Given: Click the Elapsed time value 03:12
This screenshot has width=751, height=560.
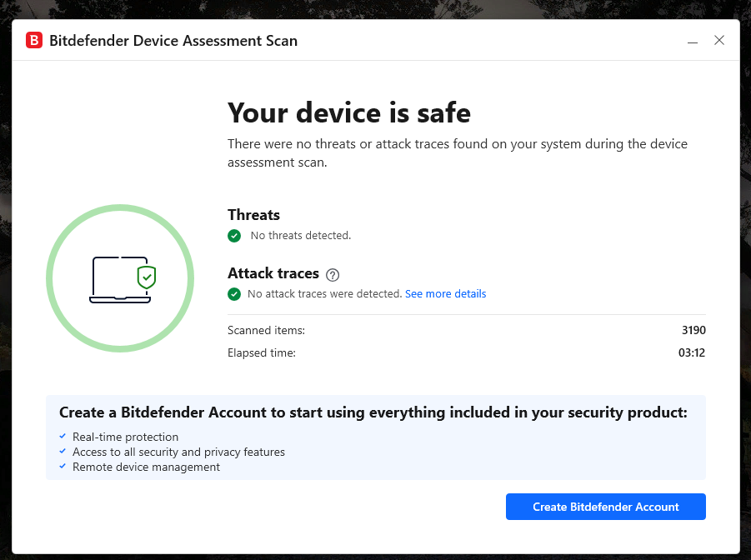Looking at the screenshot, I should click(x=692, y=352).
